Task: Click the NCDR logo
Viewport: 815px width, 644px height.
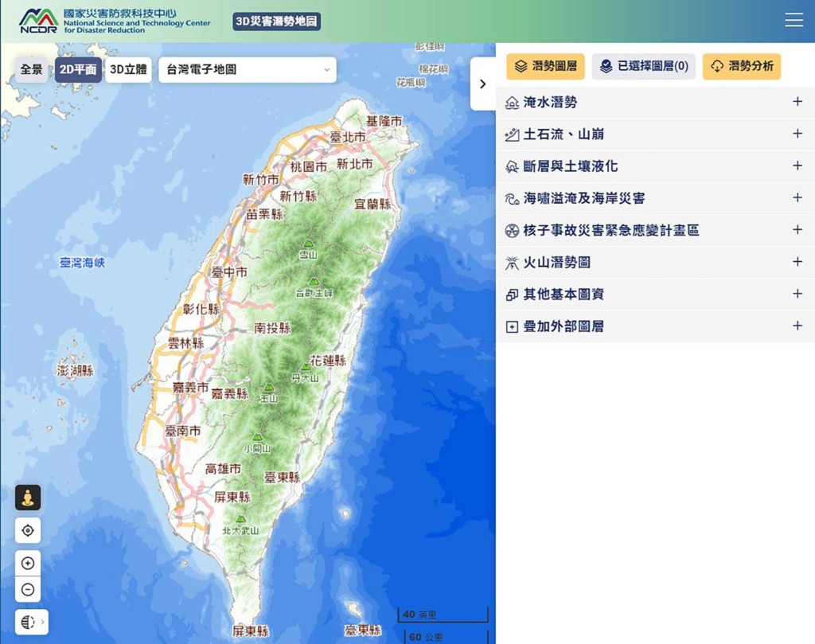Action: [x=38, y=21]
